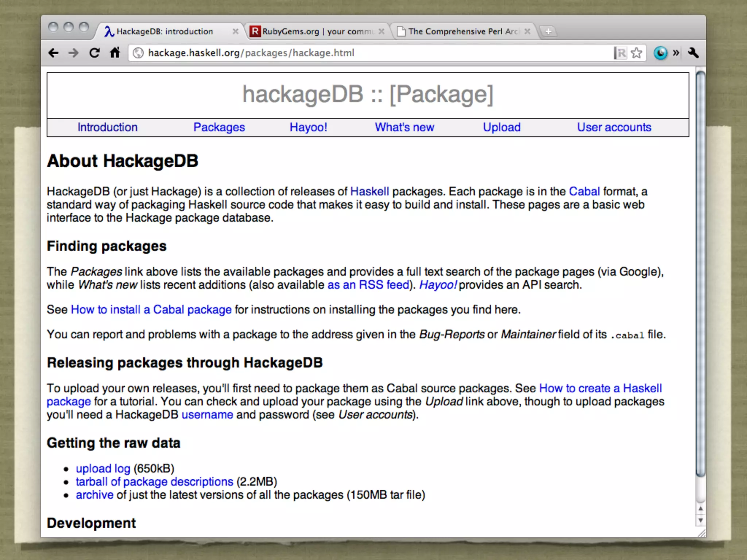Click the lambda favicon on HackageDB tab

coord(109,32)
